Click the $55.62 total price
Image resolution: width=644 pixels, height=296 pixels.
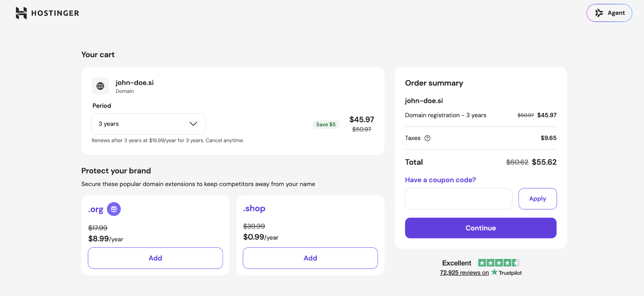(544, 162)
